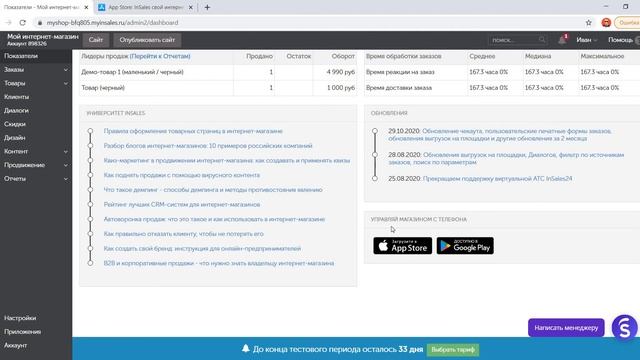Click the Google Play download badge
Screen dimensions: 640x360
[465, 246]
